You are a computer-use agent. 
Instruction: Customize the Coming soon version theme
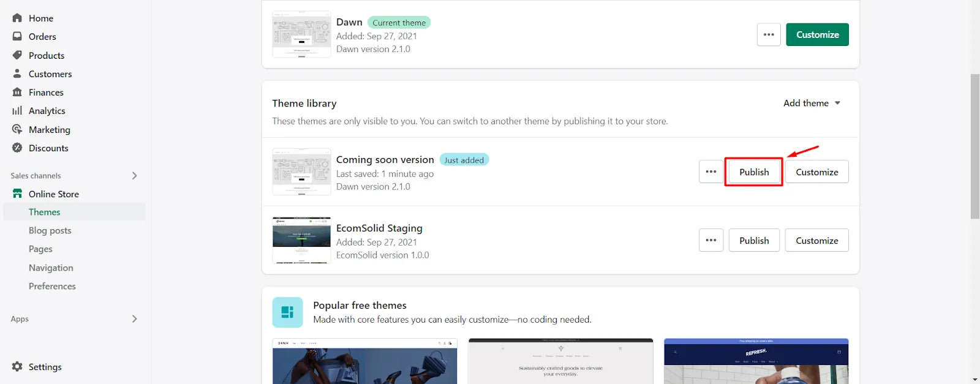tap(817, 172)
